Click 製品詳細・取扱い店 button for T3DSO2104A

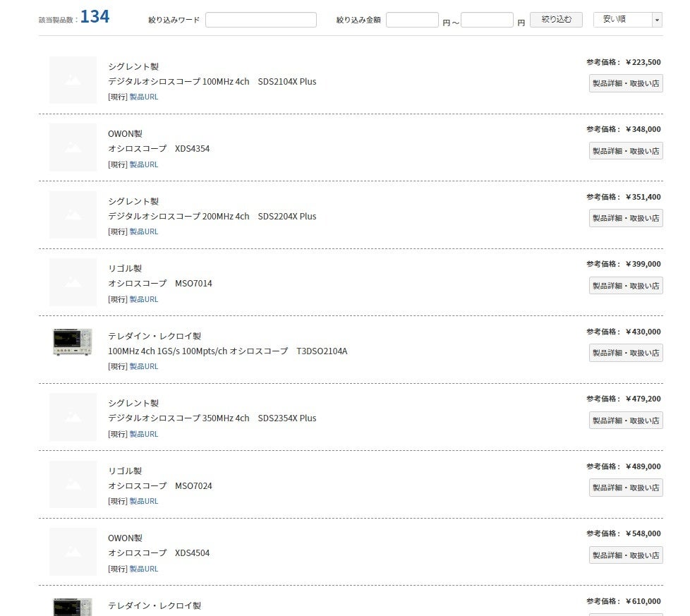click(x=626, y=353)
